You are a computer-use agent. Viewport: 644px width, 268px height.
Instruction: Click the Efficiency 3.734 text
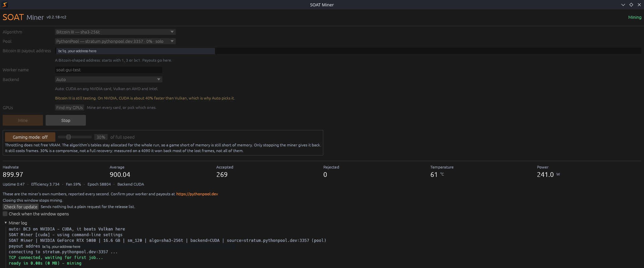pyautogui.click(x=45, y=184)
